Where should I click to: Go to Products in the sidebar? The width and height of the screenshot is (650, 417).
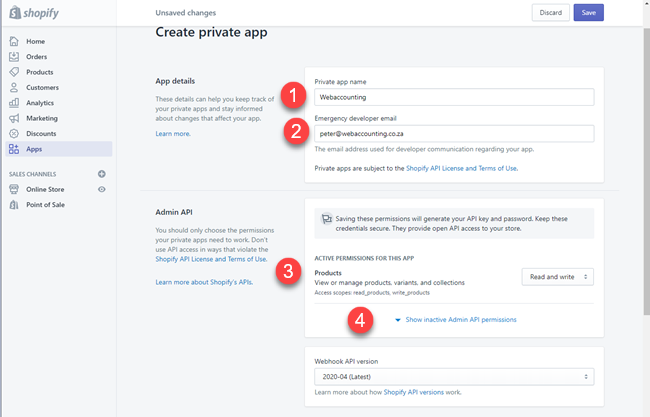[39, 72]
